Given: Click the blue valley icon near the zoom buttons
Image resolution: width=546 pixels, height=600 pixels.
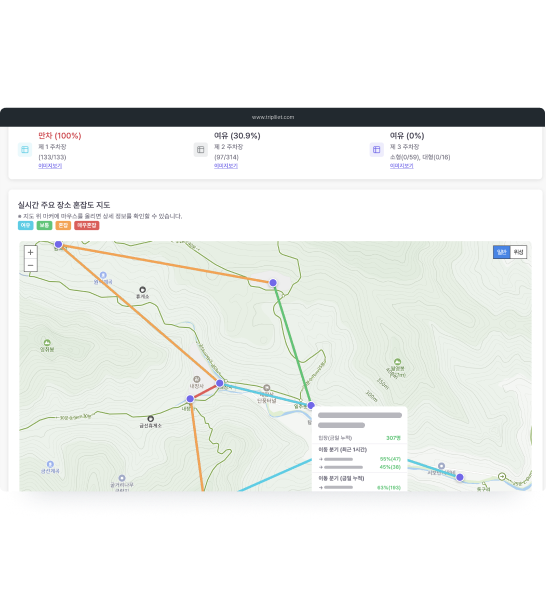Looking at the screenshot, I should click(x=103, y=275).
